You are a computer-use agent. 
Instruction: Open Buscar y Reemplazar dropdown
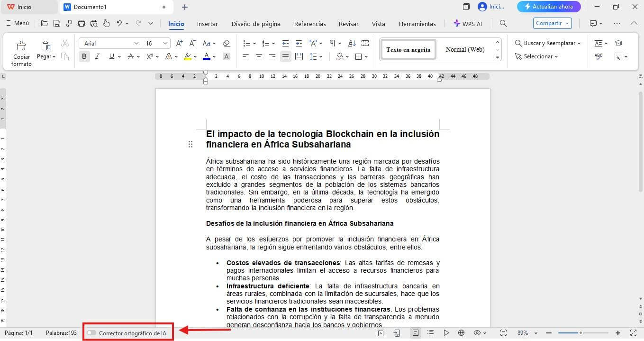579,43
